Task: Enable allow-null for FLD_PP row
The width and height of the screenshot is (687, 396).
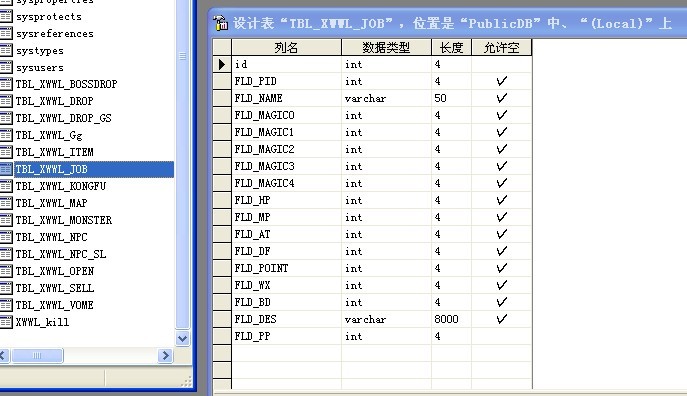Action: 502,336
